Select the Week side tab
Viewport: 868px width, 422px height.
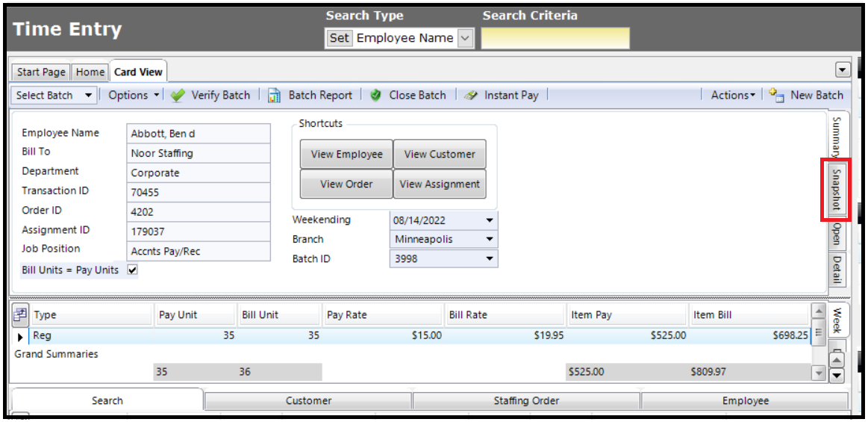(x=837, y=319)
